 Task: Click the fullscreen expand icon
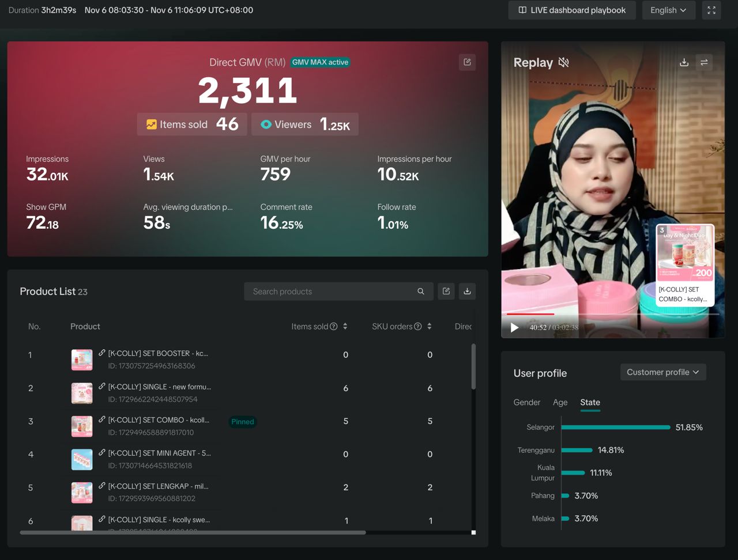pyautogui.click(x=711, y=10)
